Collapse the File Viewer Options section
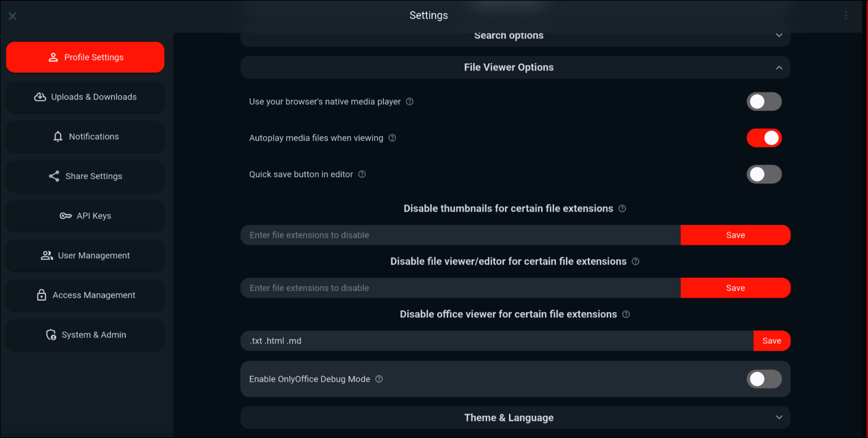Image resolution: width=868 pixels, height=438 pixels. click(779, 67)
